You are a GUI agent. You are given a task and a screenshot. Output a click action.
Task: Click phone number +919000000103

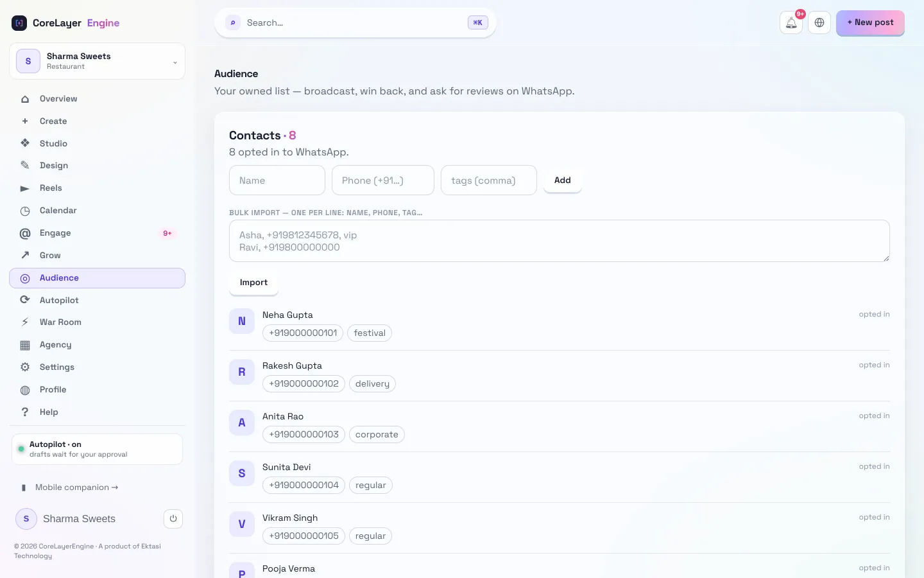(304, 435)
